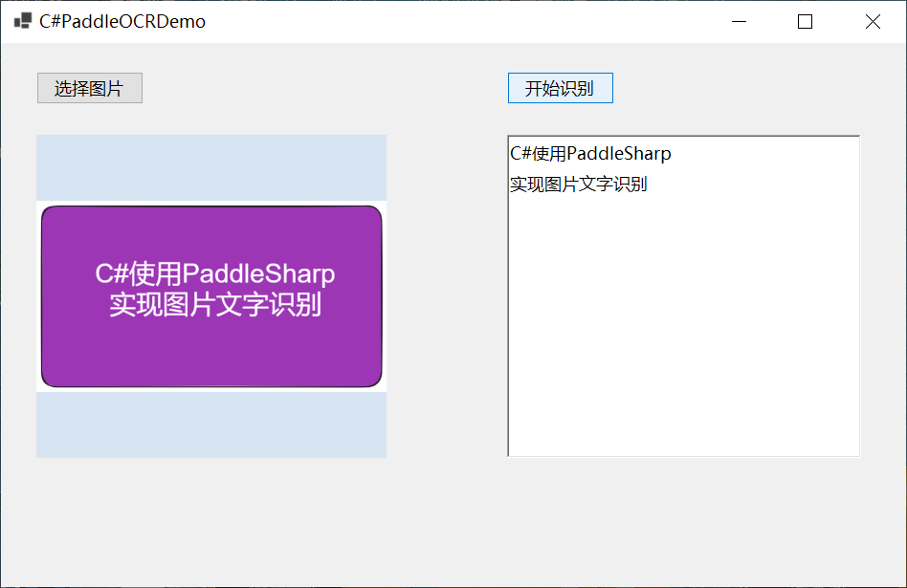Close the C#PaddleOCRDemo window

pos(873,21)
